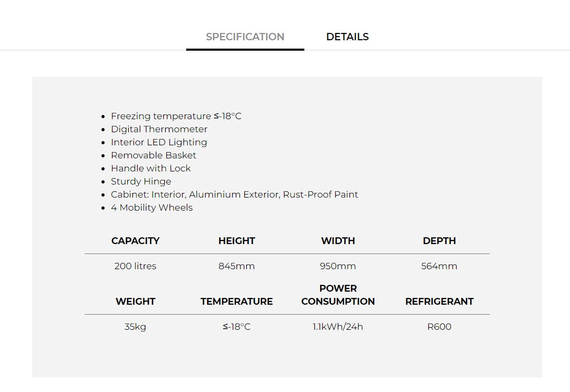Click the 4 Mobility Wheels bullet item
The image size is (570, 392).
(x=152, y=208)
